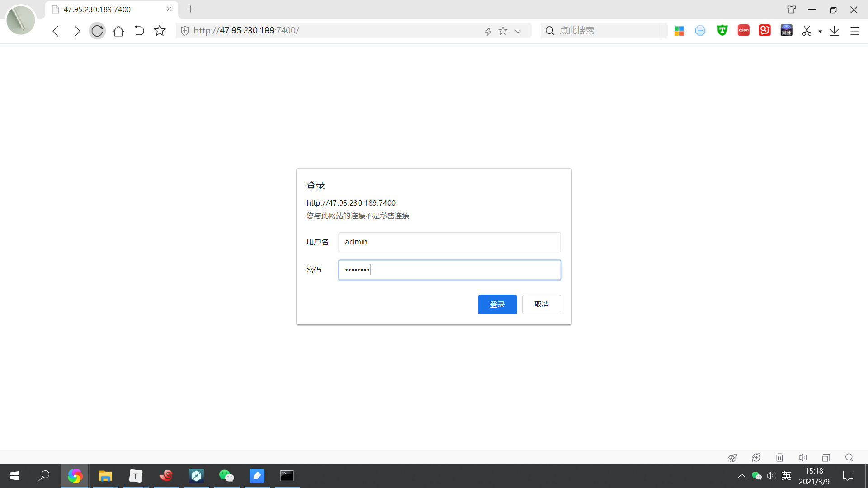Viewport: 868px width, 488px height.
Task: Toggle the boss-key rocket icon
Action: (733, 458)
